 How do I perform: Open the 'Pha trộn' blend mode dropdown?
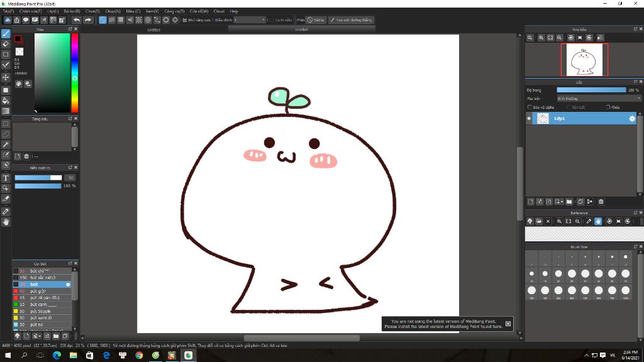pyautogui.click(x=599, y=99)
